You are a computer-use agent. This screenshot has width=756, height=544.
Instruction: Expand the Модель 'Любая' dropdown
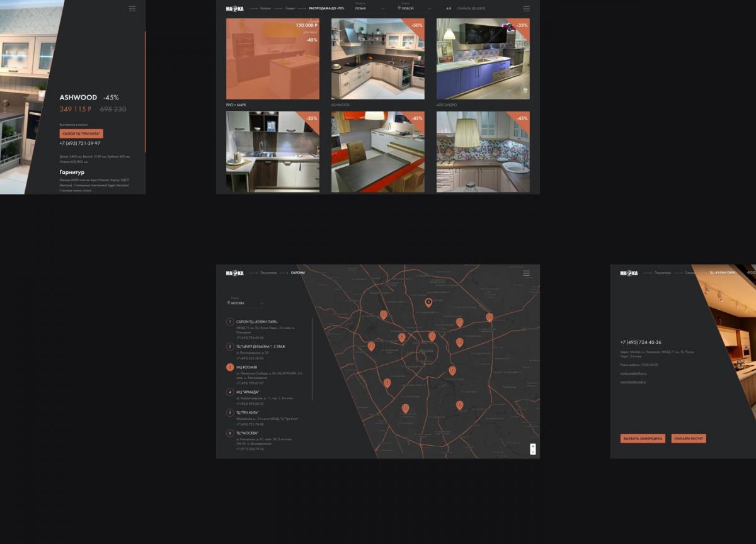pos(369,9)
